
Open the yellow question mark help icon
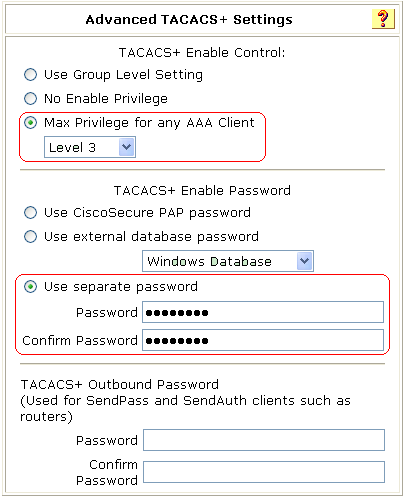tap(383, 19)
